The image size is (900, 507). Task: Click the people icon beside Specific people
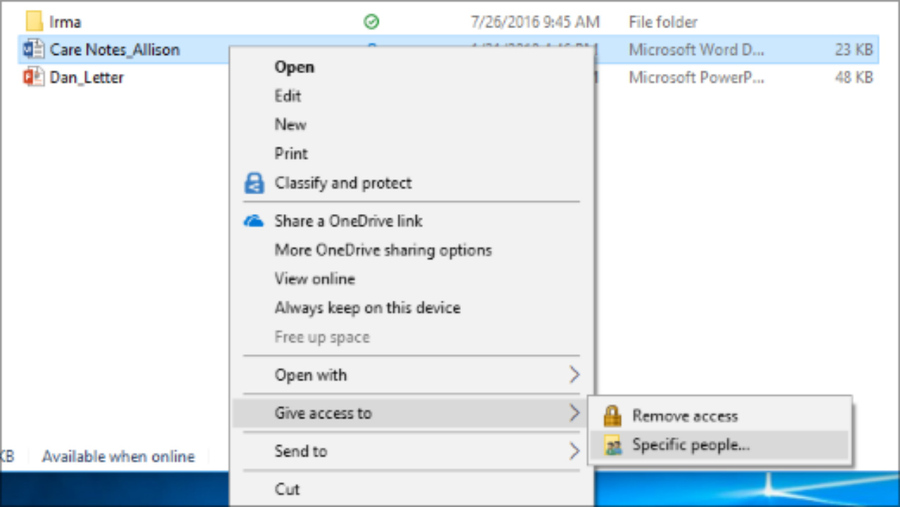[612, 445]
